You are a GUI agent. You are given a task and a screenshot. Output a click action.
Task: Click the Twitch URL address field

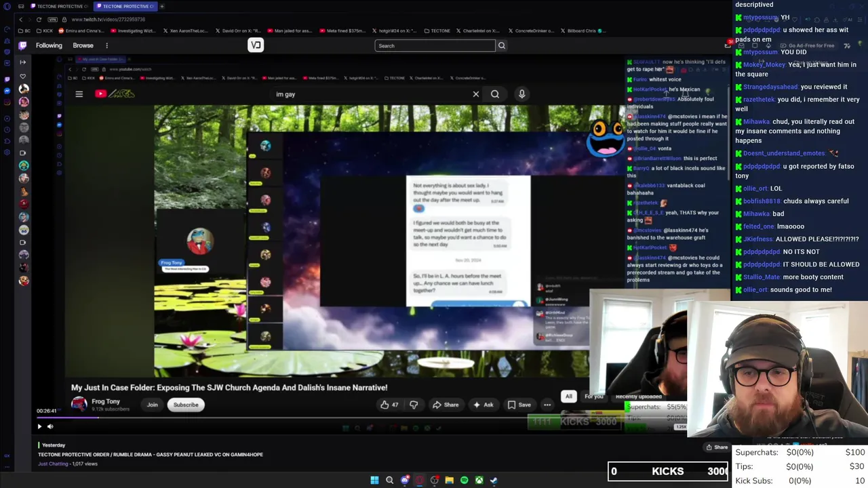108,19
